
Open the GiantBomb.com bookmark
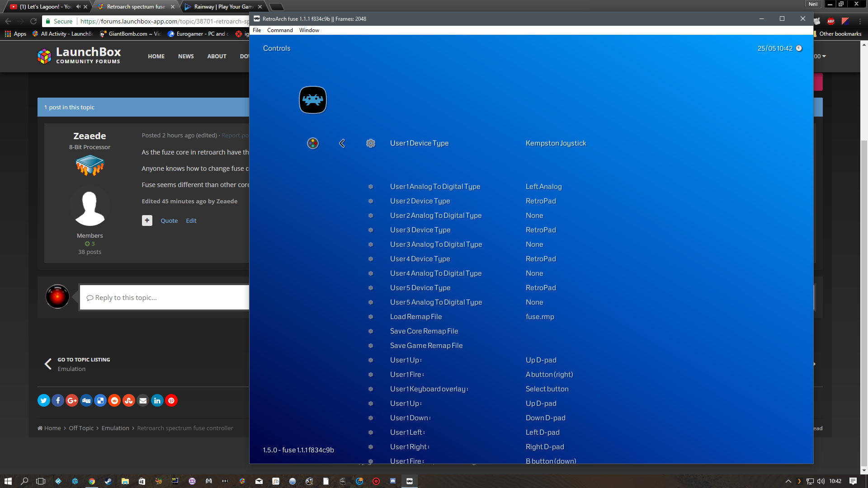tap(130, 34)
